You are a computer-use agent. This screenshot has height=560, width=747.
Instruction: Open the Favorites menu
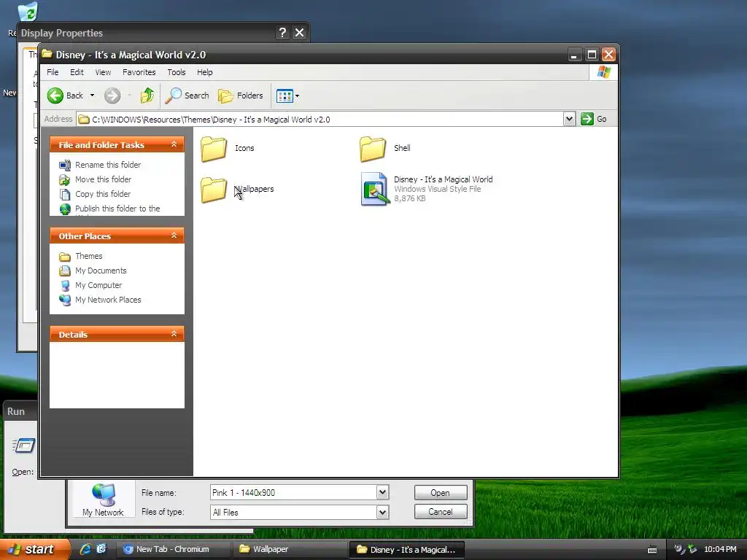click(139, 72)
